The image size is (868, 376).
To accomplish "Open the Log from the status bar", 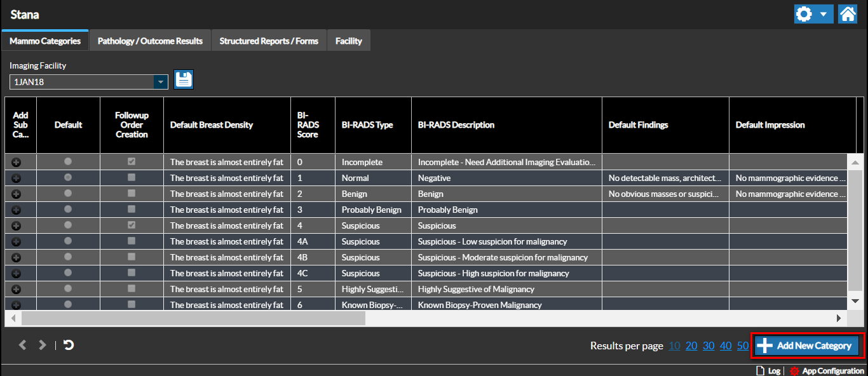I will (x=768, y=371).
